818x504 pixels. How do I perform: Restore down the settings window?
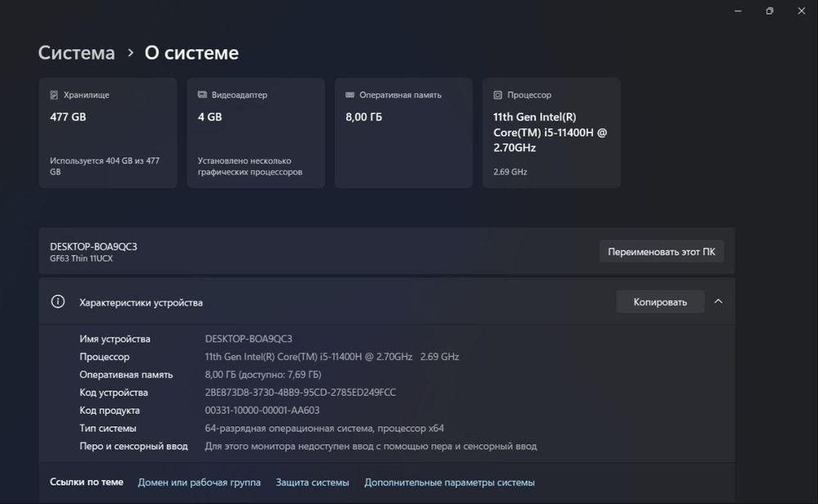[770, 11]
